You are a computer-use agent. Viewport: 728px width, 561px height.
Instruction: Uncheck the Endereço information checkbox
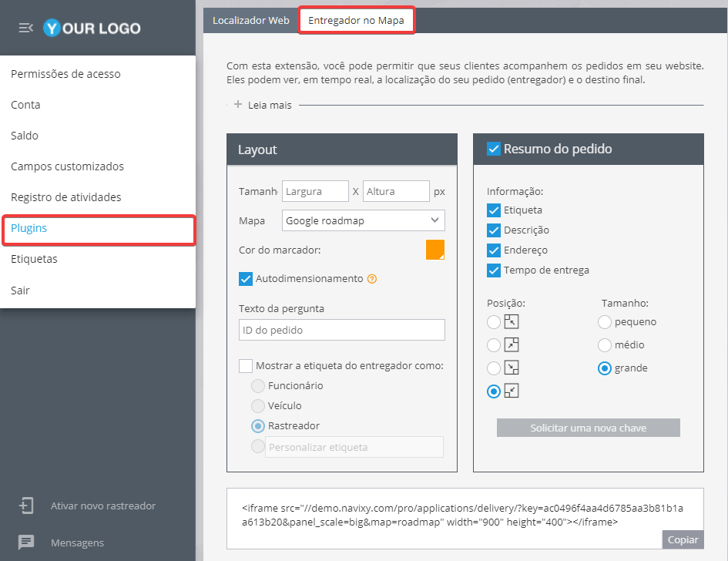494,250
